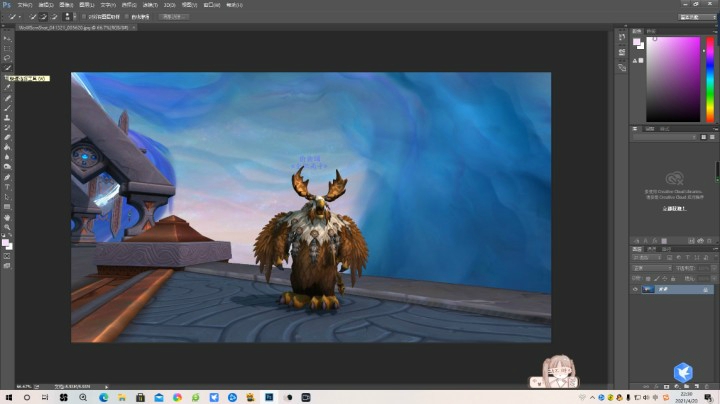Open the Windows Start menu

8,397
